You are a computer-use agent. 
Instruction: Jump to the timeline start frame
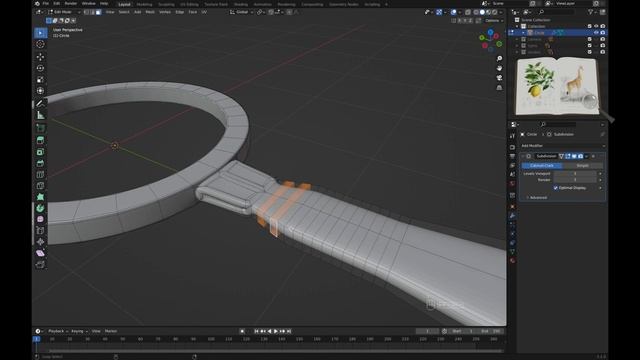click(256, 331)
